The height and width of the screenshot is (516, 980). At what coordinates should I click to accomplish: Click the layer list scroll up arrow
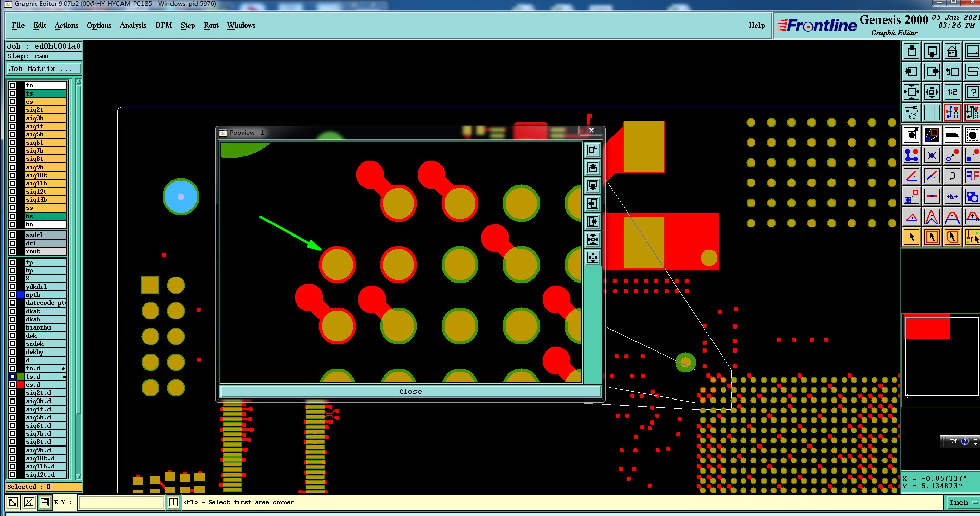(x=78, y=82)
